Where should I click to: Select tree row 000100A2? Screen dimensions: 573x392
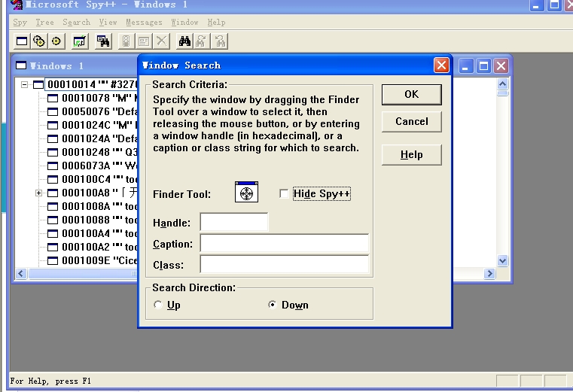click(99, 247)
